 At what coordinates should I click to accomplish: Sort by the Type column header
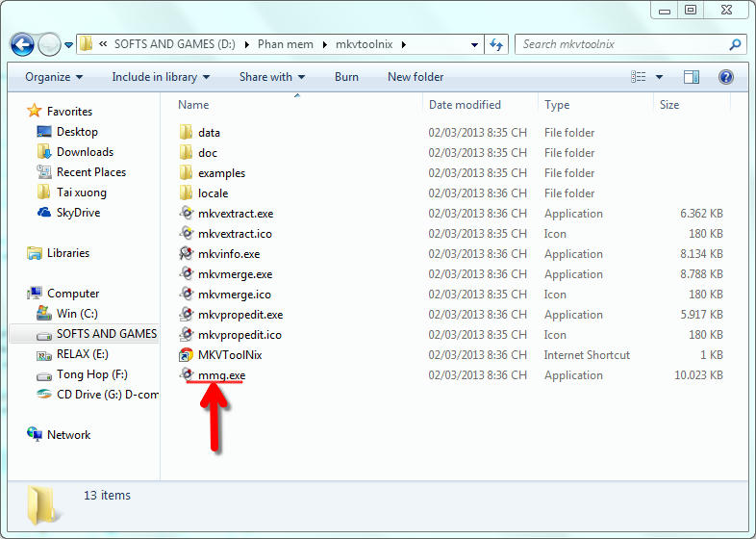tap(557, 105)
